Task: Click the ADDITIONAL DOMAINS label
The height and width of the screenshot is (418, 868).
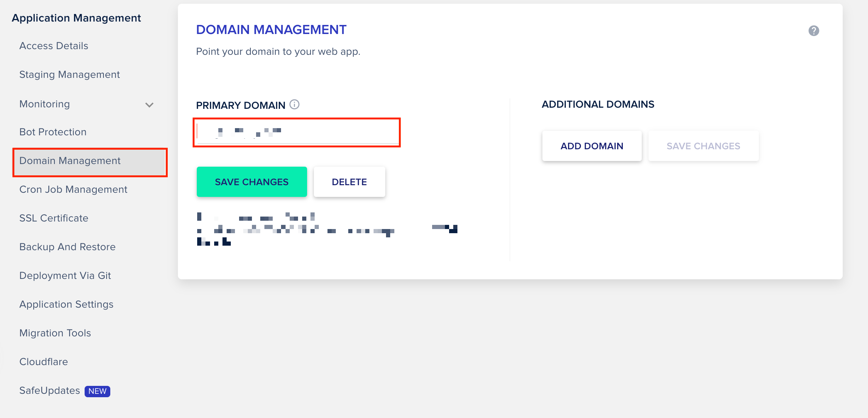Action: tap(598, 104)
